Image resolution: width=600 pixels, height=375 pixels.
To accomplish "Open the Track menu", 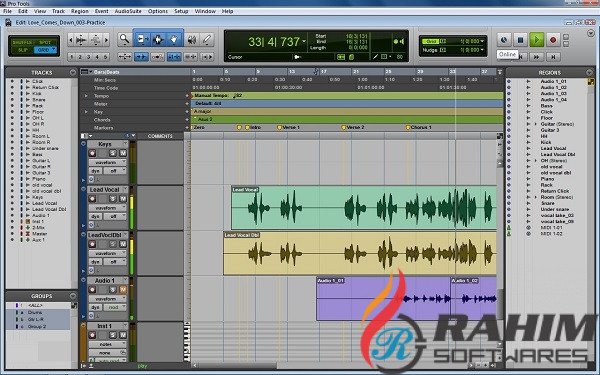I will point(58,11).
